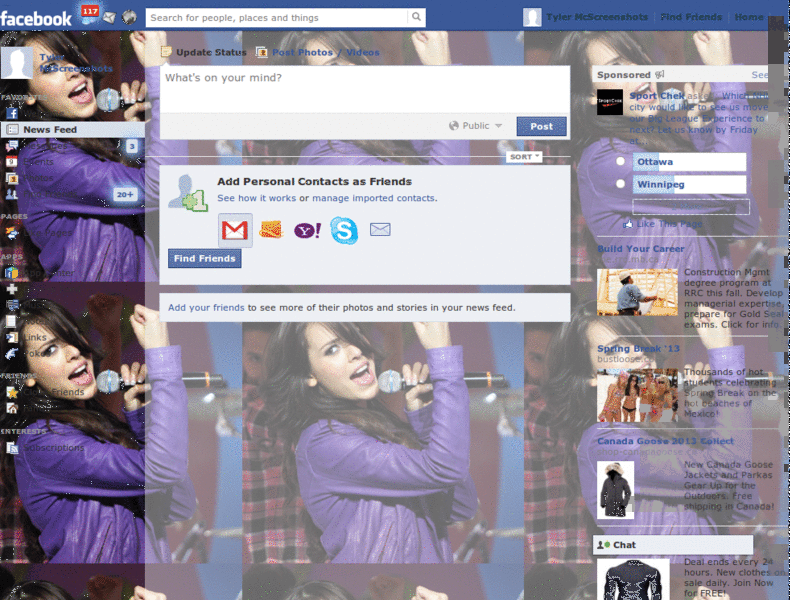Image resolution: width=800 pixels, height=600 pixels.
Task: Open Family house icon in sidebar
Action: [x=12, y=408]
